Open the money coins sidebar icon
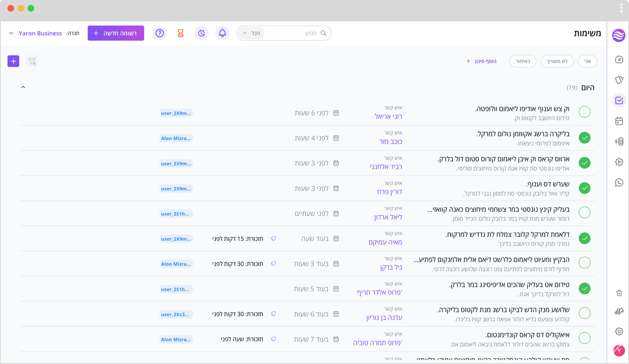The height and width of the screenshot is (364, 629). tap(619, 141)
